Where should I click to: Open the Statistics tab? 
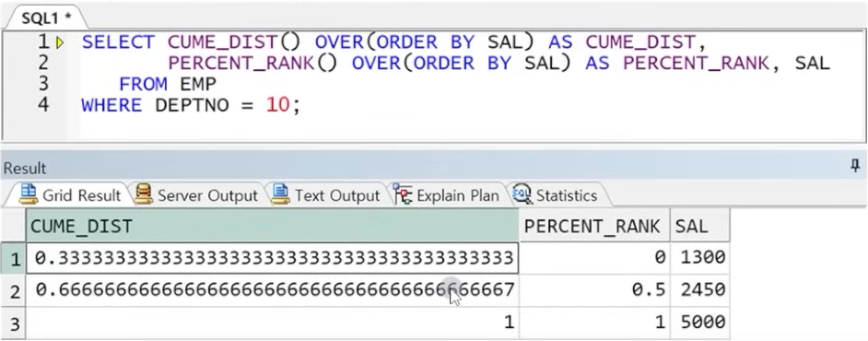[557, 195]
